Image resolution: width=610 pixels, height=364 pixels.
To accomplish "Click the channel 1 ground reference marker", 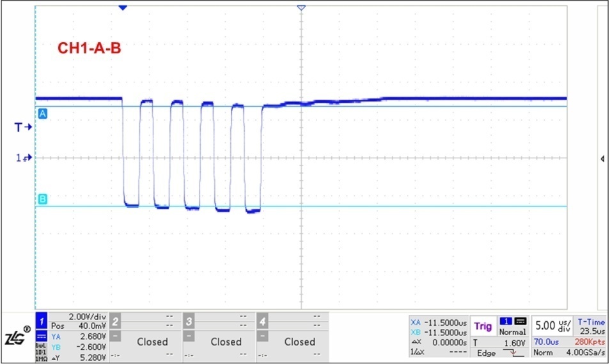I will 24,157.
